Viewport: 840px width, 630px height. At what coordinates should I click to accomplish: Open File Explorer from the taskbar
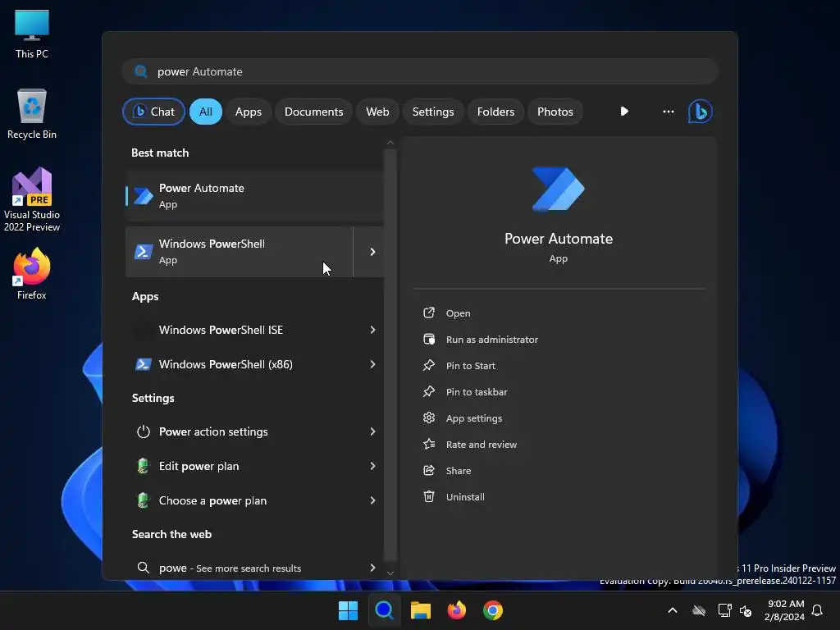click(421, 610)
